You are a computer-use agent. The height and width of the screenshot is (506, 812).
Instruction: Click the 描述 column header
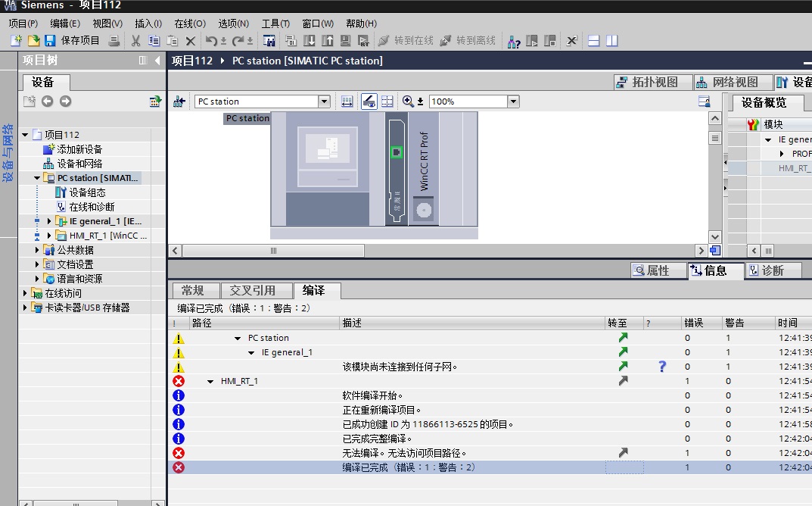click(472, 323)
